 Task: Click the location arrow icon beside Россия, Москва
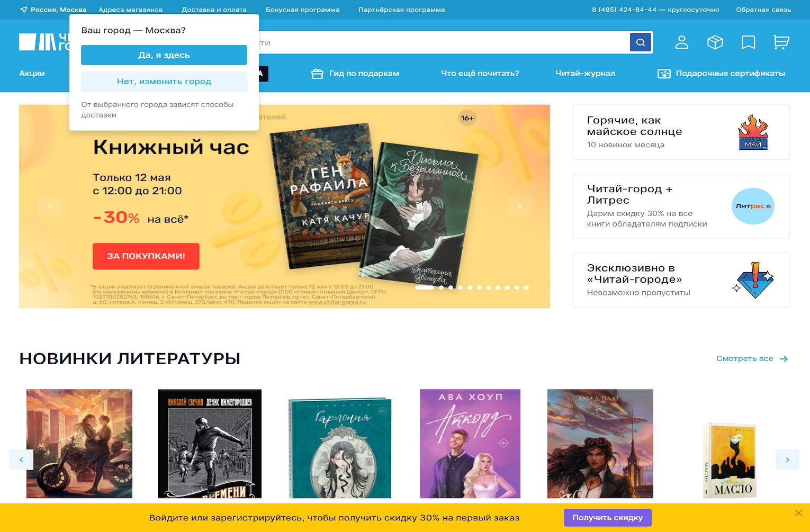click(23, 10)
